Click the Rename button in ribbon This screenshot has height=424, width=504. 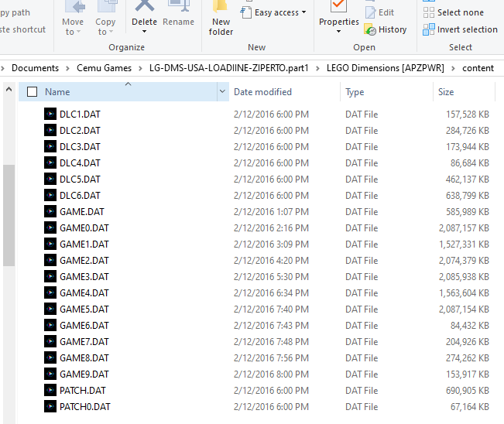point(178,13)
